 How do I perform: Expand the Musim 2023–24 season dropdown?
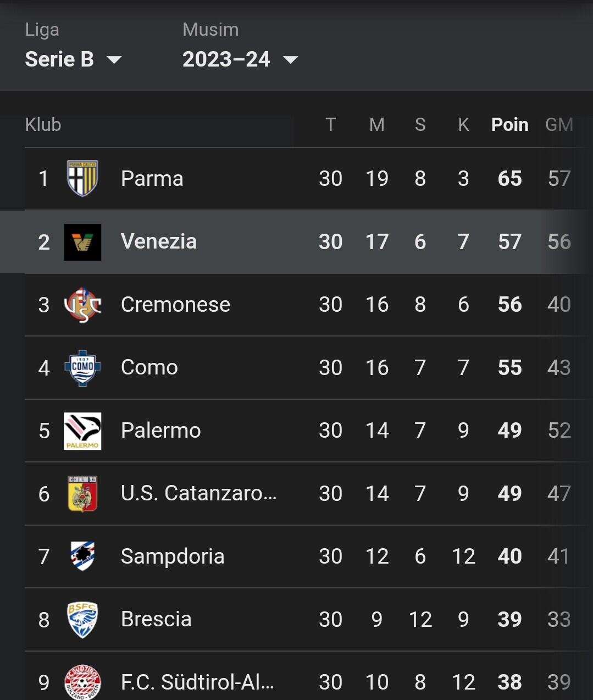pos(240,59)
